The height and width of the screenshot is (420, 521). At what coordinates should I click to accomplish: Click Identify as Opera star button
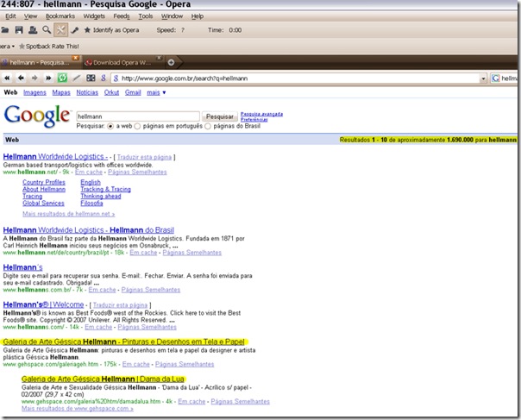(111, 30)
